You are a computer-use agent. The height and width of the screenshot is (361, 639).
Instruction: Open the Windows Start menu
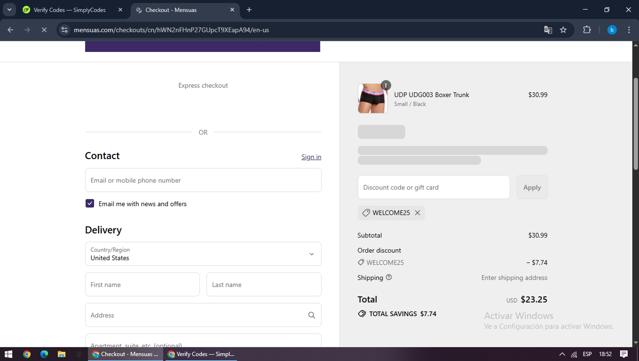pos(9,354)
